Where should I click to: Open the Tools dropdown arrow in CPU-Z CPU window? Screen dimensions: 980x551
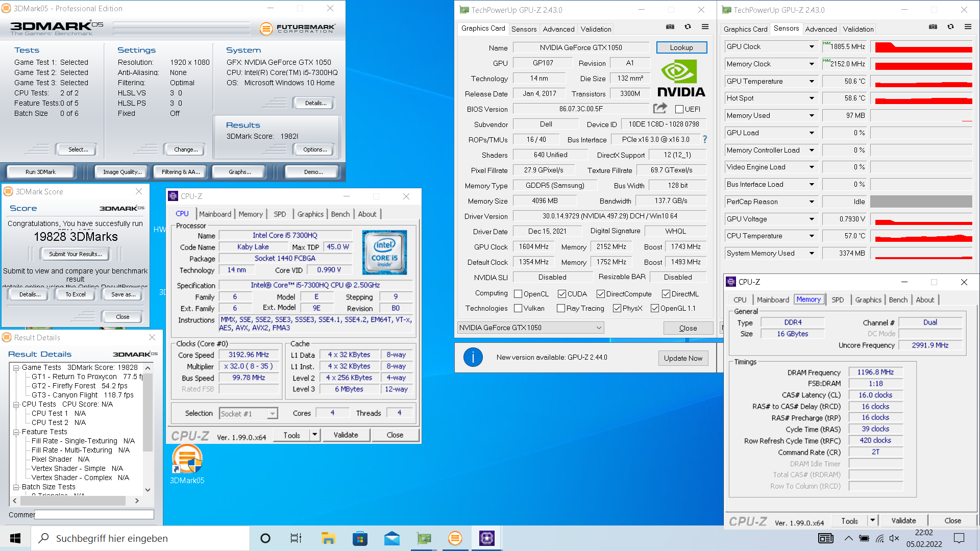[315, 435]
